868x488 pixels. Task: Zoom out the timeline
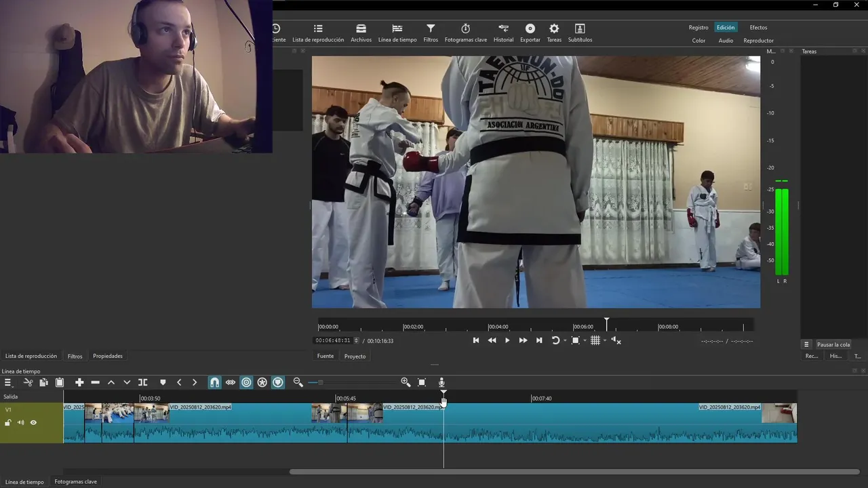click(298, 382)
